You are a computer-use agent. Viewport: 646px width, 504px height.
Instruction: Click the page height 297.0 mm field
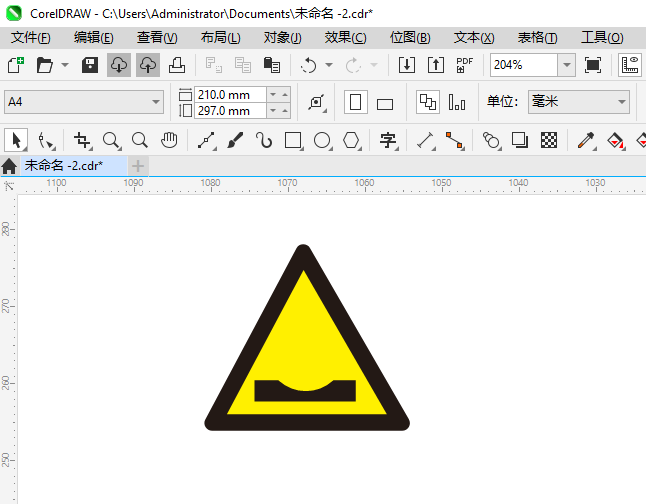tap(230, 110)
